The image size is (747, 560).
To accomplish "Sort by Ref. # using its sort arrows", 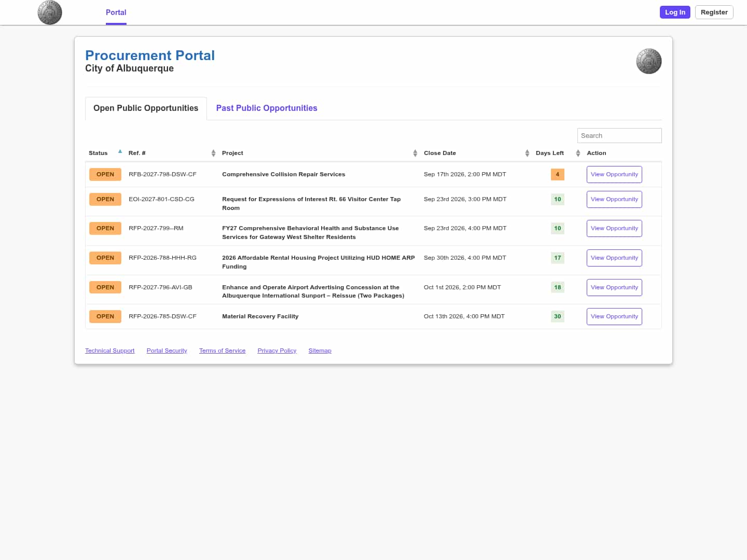I will pyautogui.click(x=213, y=153).
